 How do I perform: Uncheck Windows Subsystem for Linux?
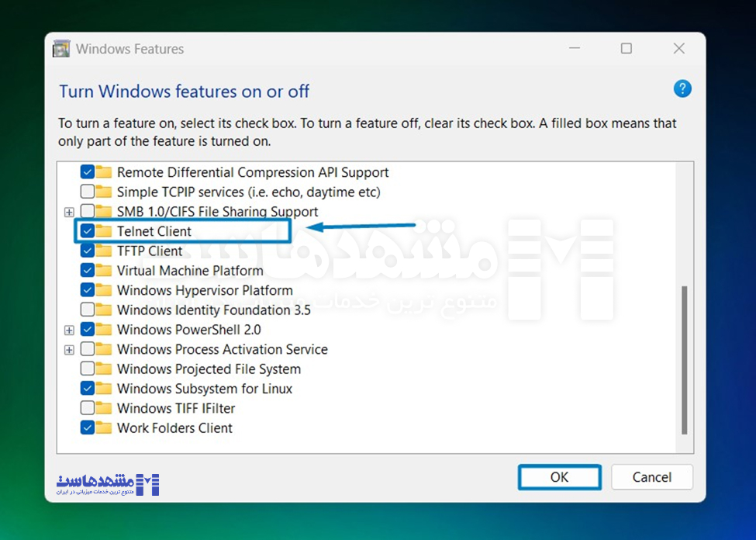(x=88, y=389)
